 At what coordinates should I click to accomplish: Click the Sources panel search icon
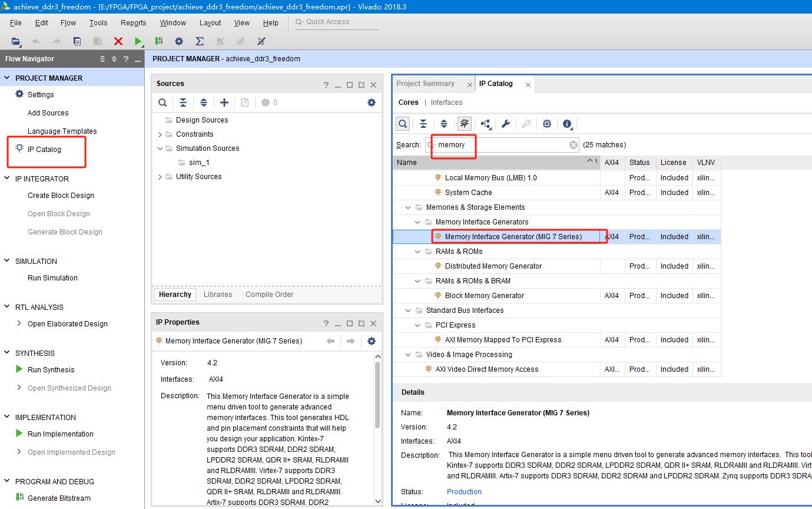pyautogui.click(x=163, y=103)
